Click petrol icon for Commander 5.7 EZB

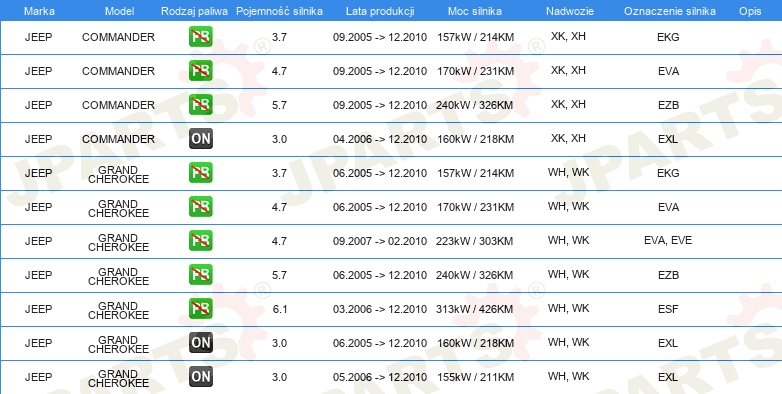[201, 105]
